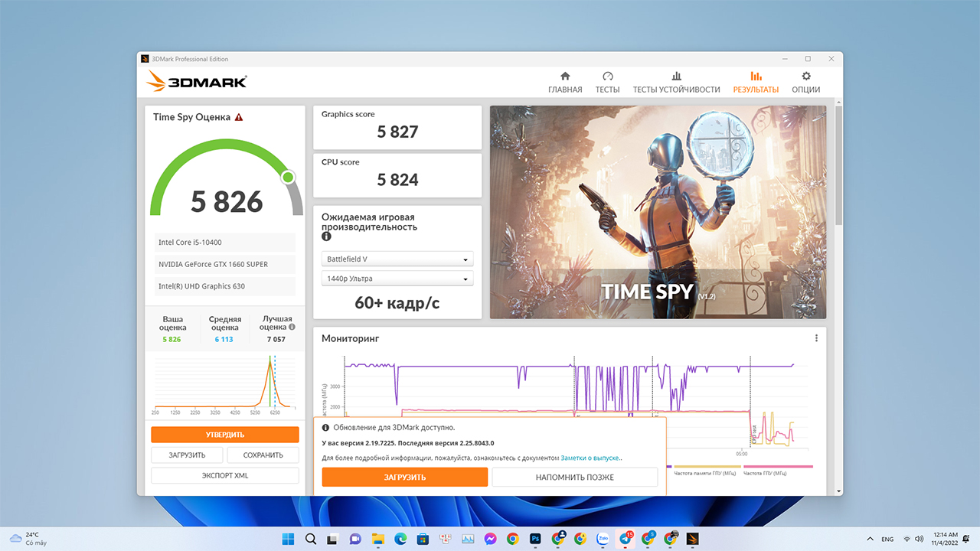Screen dimensions: 980x551
Task: Open the Solitaire cards taskbar icon
Action: click(x=445, y=539)
